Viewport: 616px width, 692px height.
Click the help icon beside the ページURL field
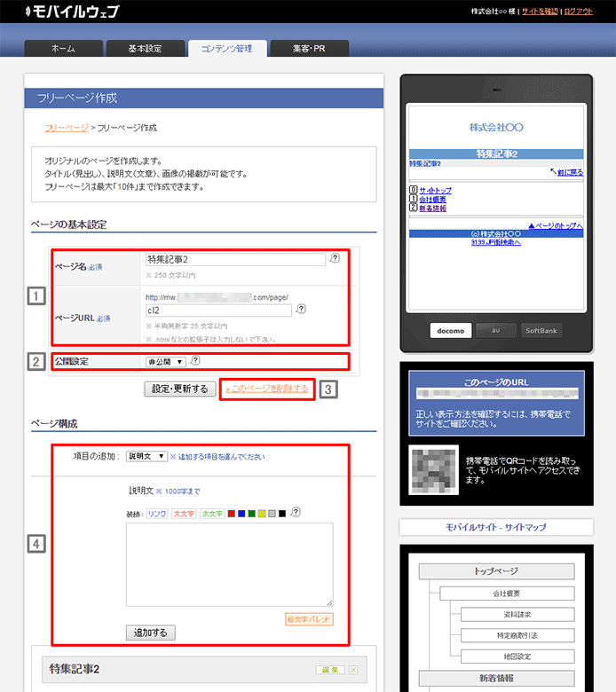coord(302,310)
